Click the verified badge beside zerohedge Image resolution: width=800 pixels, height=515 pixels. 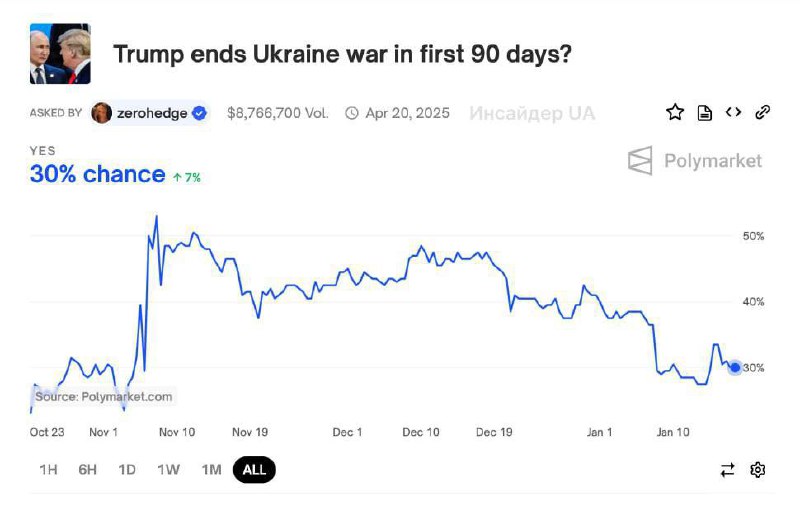(200, 113)
